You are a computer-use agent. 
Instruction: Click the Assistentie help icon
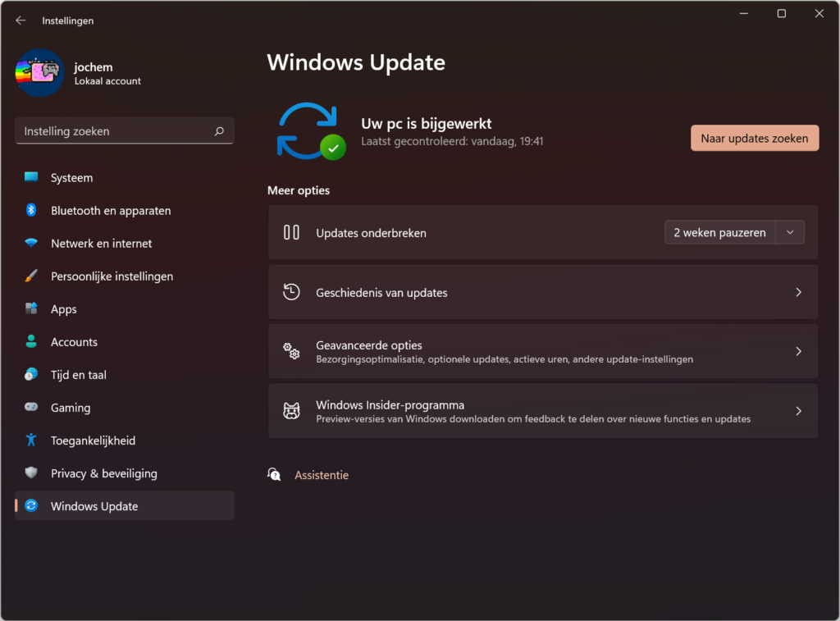click(274, 474)
